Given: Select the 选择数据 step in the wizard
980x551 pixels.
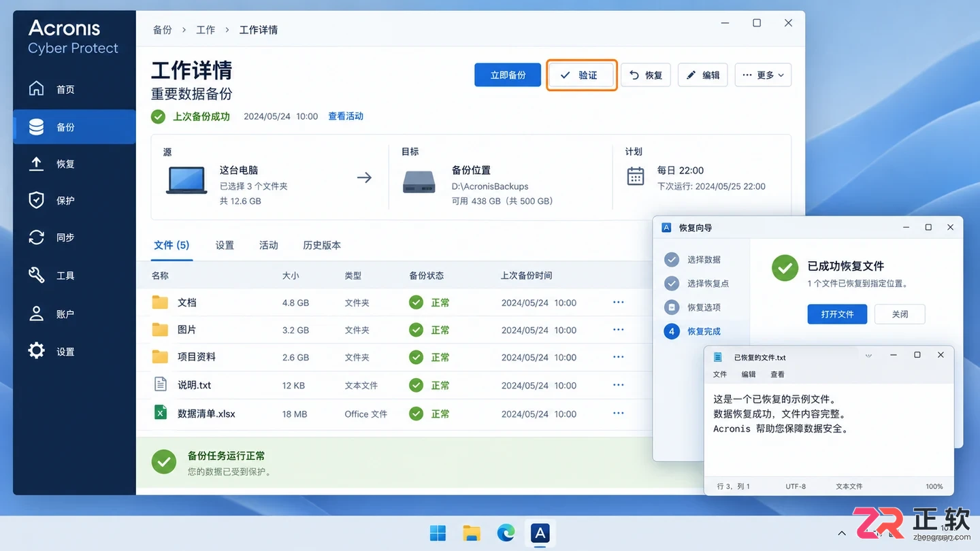Looking at the screenshot, I should (693, 260).
